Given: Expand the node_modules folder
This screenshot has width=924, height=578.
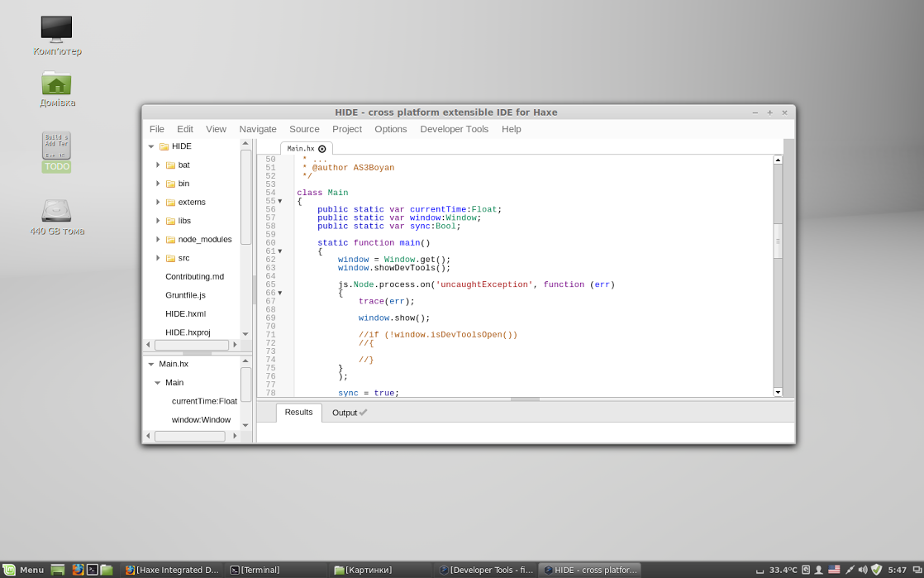Looking at the screenshot, I should (158, 239).
